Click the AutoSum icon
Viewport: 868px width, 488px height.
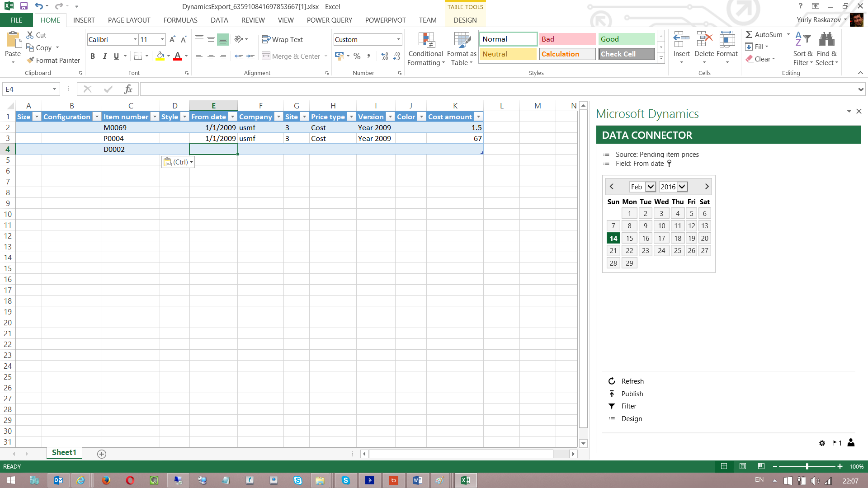tap(750, 34)
